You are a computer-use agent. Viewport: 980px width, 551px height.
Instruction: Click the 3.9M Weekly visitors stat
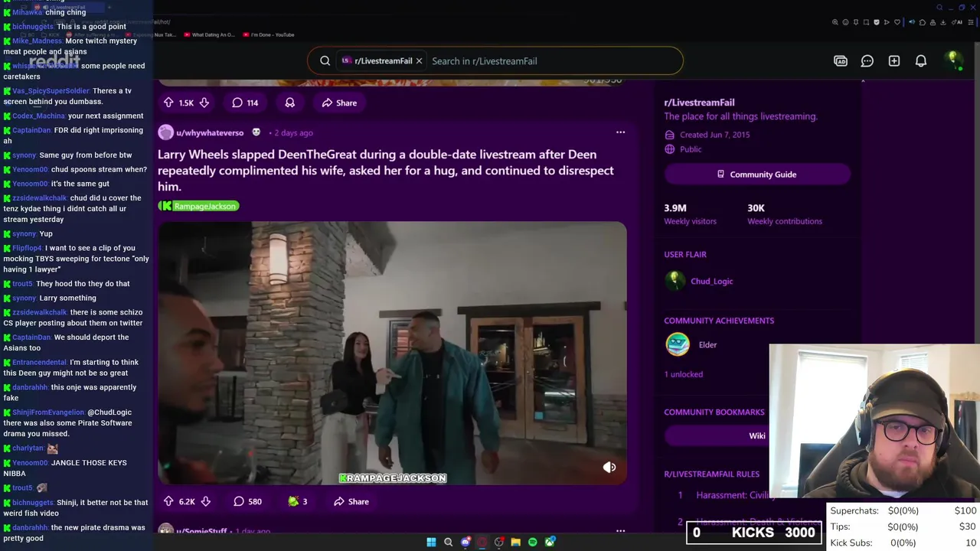(x=690, y=214)
